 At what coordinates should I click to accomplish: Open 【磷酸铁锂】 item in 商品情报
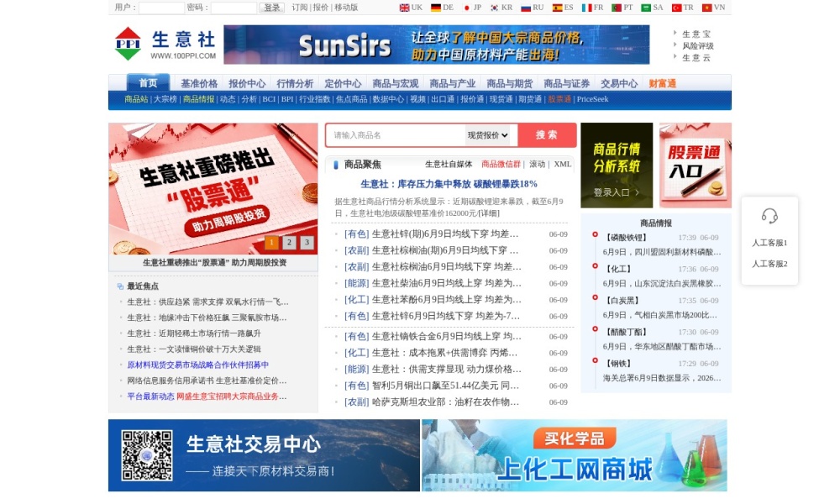627,238
